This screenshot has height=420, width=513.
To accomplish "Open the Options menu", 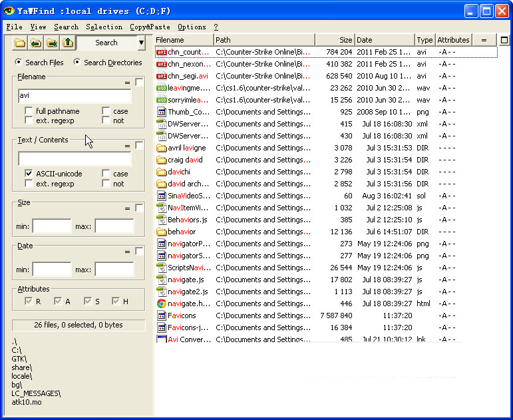I will click(x=192, y=27).
